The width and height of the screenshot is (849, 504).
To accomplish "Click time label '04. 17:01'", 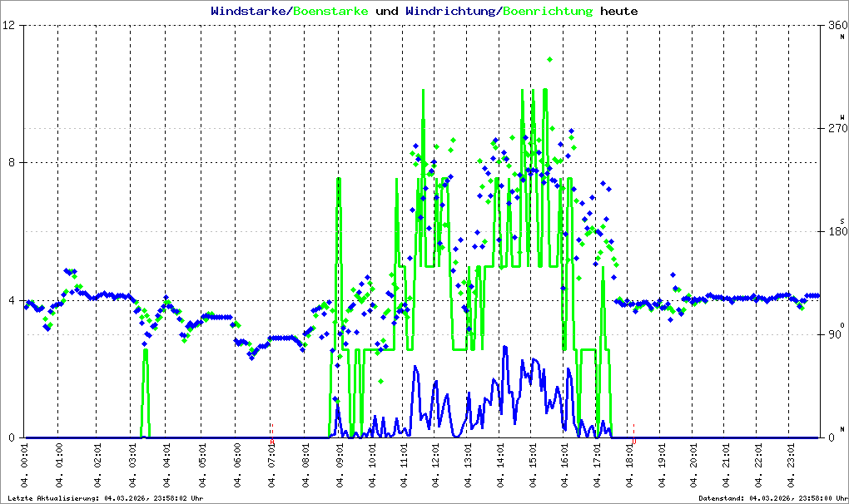I will coord(597,466).
